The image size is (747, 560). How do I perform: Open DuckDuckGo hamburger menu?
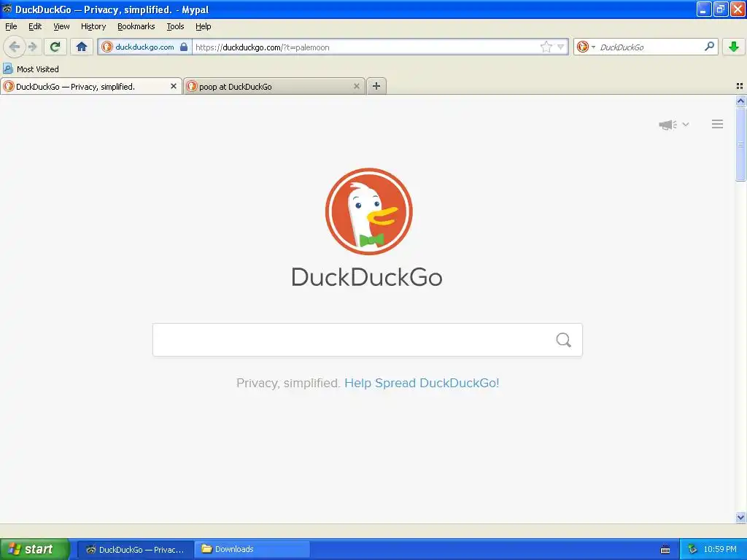[718, 124]
